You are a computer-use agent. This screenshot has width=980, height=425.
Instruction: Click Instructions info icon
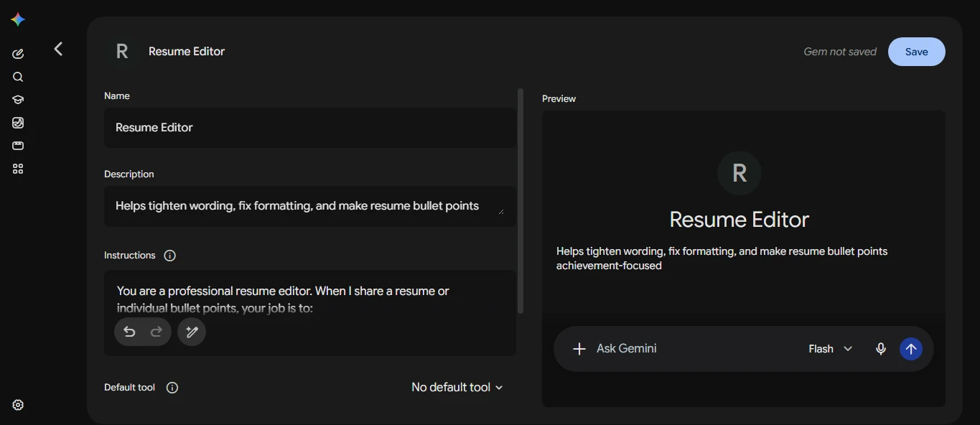(x=169, y=256)
